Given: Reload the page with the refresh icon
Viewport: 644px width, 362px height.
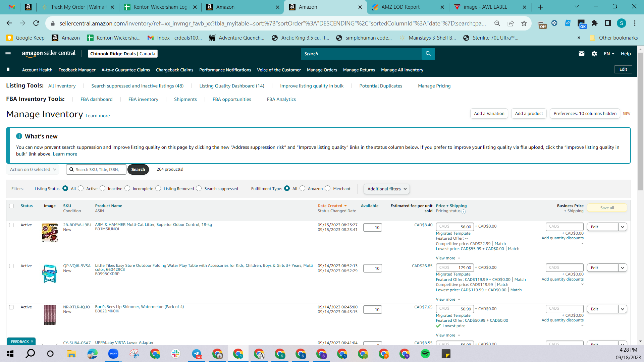Looking at the screenshot, I should [x=36, y=23].
